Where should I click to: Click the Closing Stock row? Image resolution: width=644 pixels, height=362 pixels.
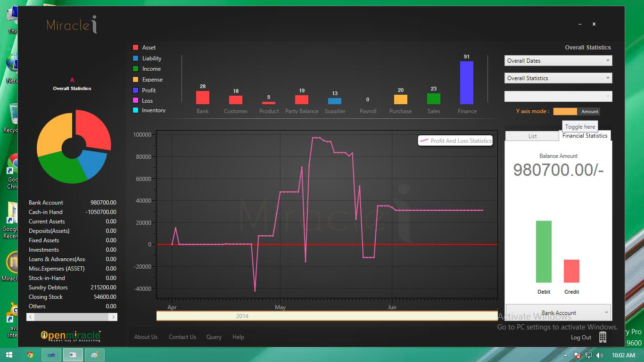[72, 297]
